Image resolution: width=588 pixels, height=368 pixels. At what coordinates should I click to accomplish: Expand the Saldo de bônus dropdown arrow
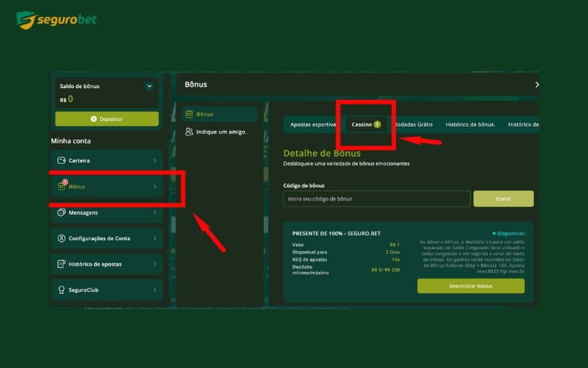[149, 86]
